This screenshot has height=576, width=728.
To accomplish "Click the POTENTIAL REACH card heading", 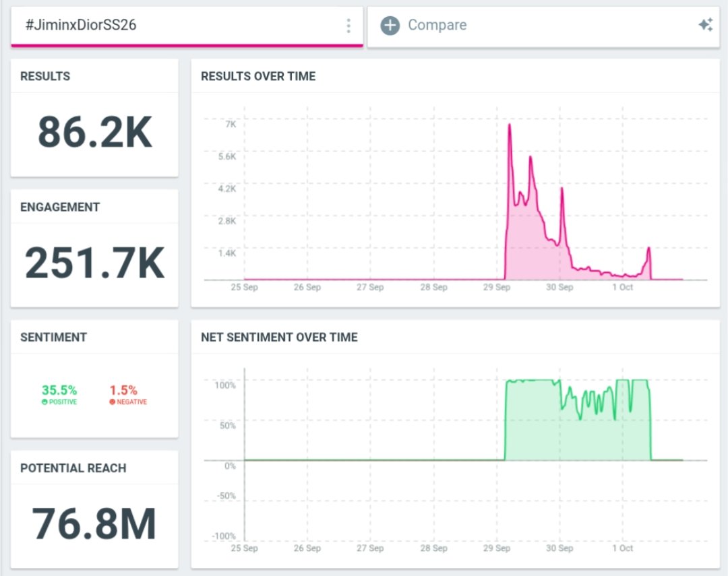I will click(x=73, y=468).
